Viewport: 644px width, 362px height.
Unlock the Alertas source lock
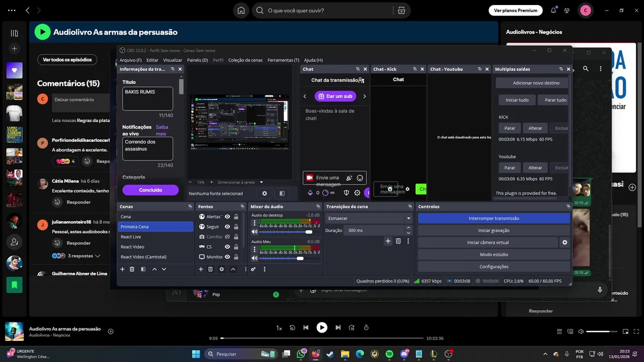click(236, 217)
